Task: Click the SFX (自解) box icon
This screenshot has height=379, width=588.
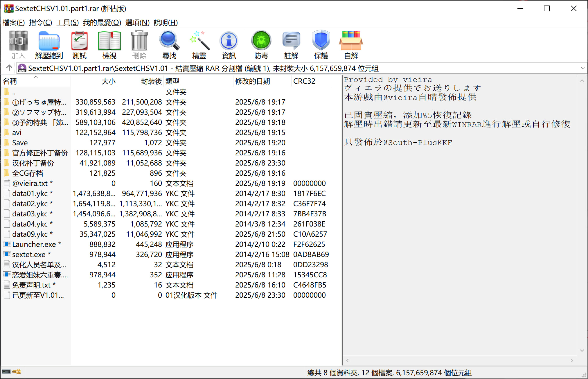Action: click(x=351, y=44)
